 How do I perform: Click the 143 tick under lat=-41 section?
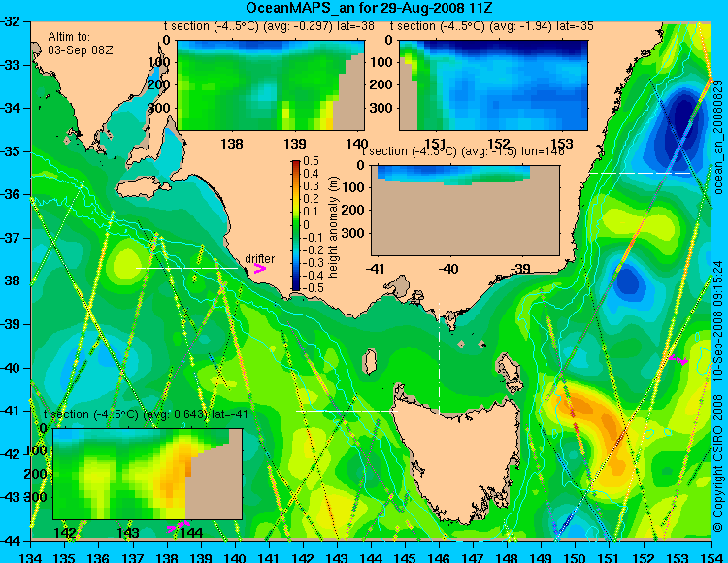(128, 533)
